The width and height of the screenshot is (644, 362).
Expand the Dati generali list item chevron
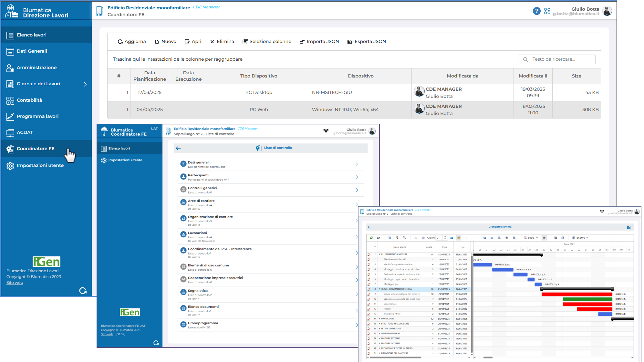[x=357, y=164]
